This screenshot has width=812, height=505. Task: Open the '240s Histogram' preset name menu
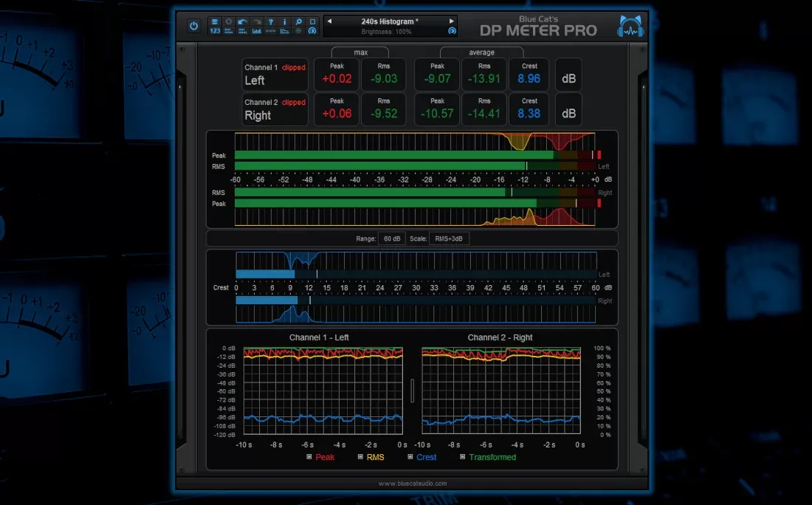click(390, 21)
